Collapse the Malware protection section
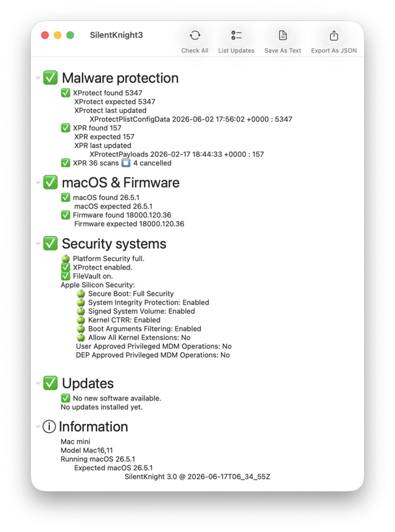 (38, 78)
